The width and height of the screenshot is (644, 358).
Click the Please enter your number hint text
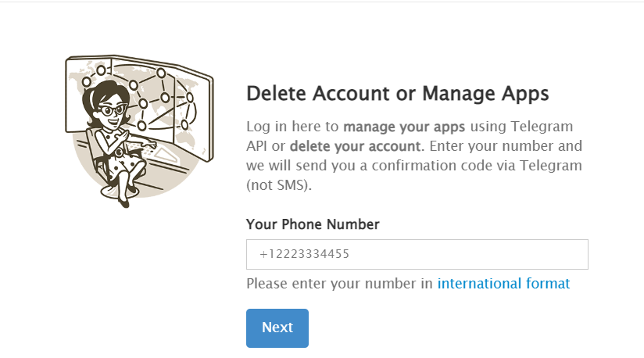[339, 283]
